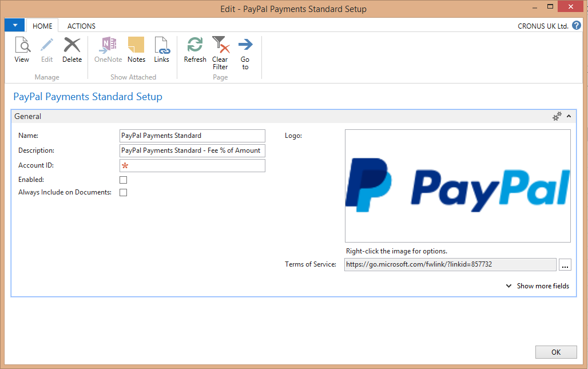Expand Show more fields
Image resolution: width=588 pixels, height=369 pixels.
pyautogui.click(x=538, y=285)
